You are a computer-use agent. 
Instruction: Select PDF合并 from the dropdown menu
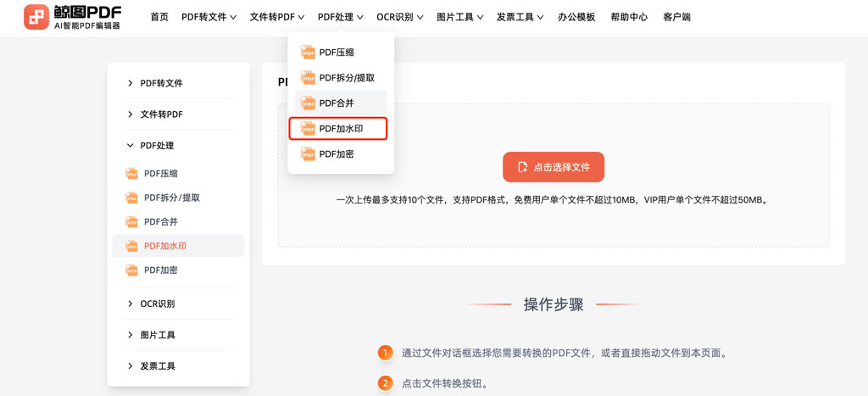341,103
